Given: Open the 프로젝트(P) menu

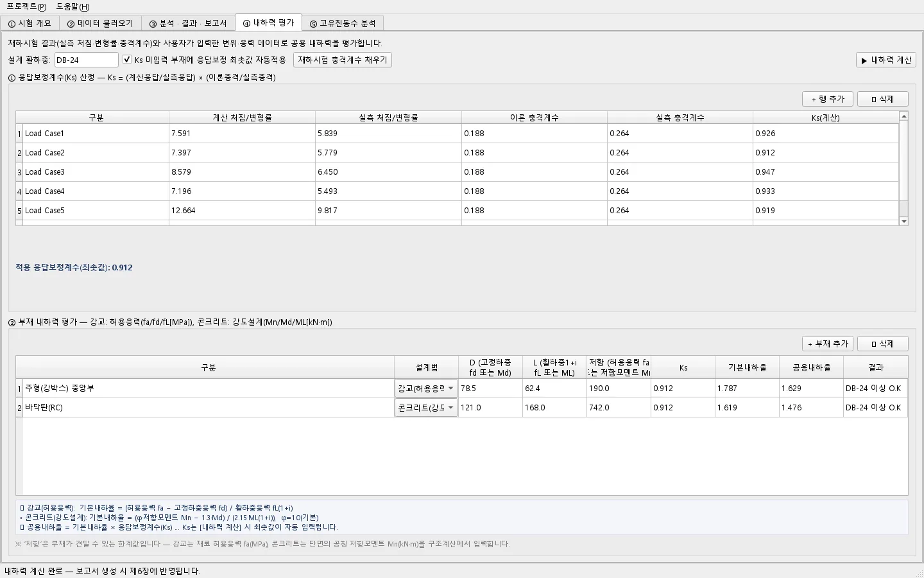Looking at the screenshot, I should point(26,6).
